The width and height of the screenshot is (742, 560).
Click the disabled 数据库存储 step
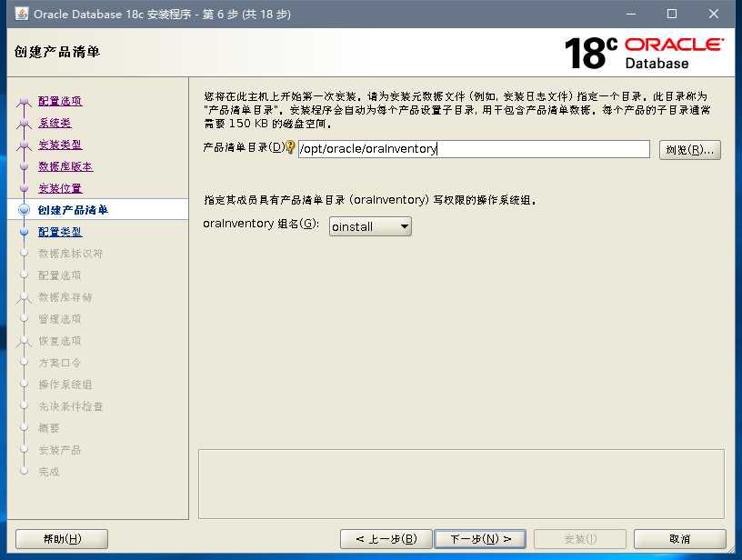click(65, 297)
